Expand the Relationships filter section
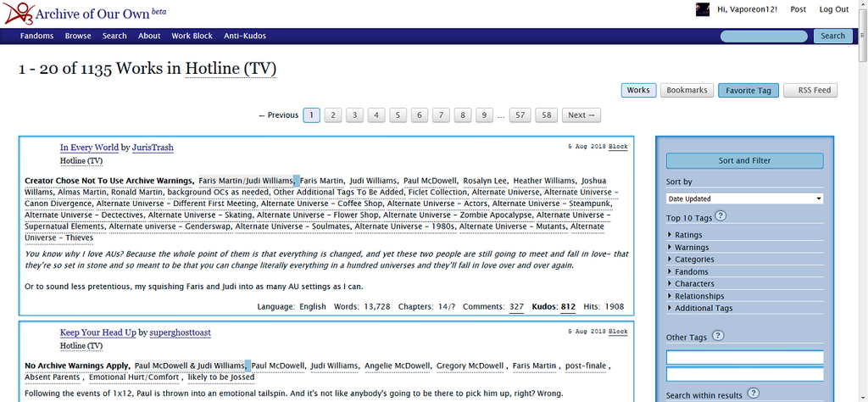This screenshot has height=402, width=868. (699, 296)
